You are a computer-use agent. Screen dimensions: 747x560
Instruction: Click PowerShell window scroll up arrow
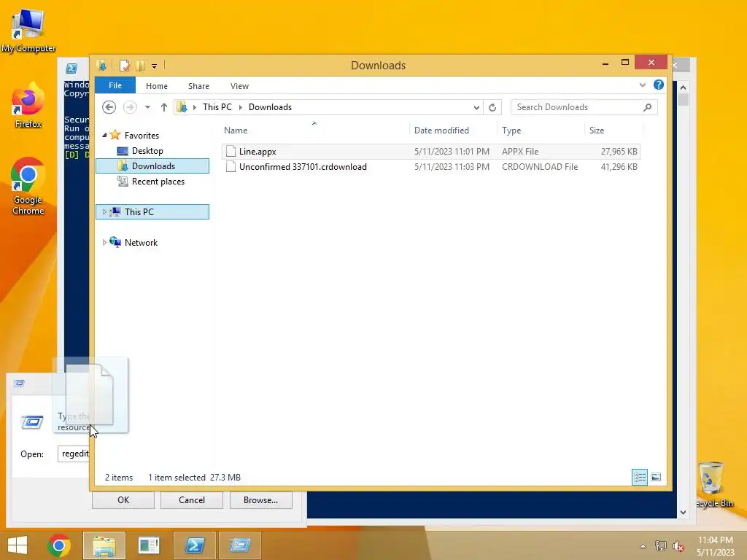coord(683,87)
